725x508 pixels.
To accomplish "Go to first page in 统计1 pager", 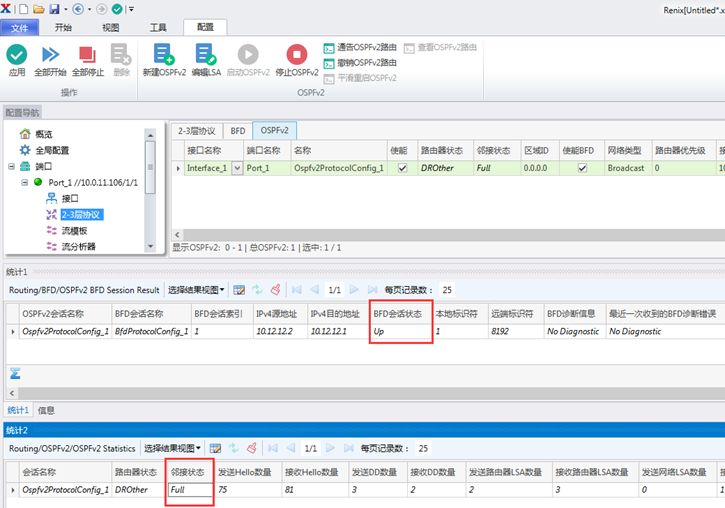I will pos(296,290).
